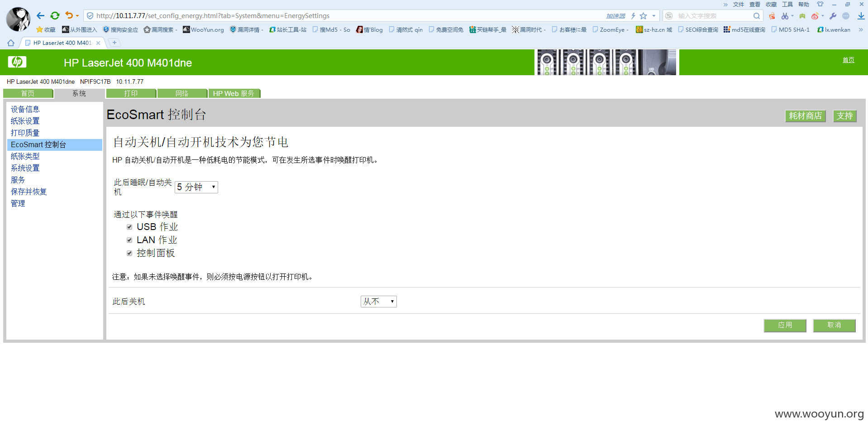Open downloads via the download arrow icon
Image resolution: width=868 pixels, height=427 pixels.
click(x=861, y=16)
